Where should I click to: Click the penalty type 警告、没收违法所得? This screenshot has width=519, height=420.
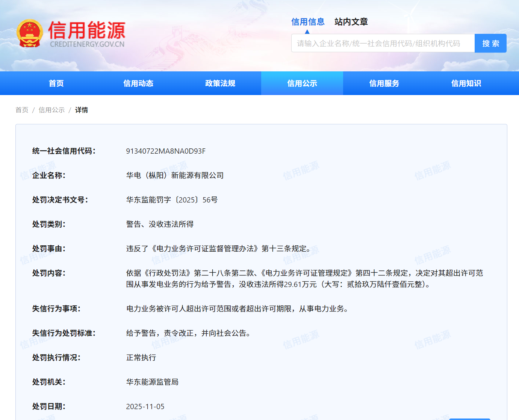click(x=160, y=224)
